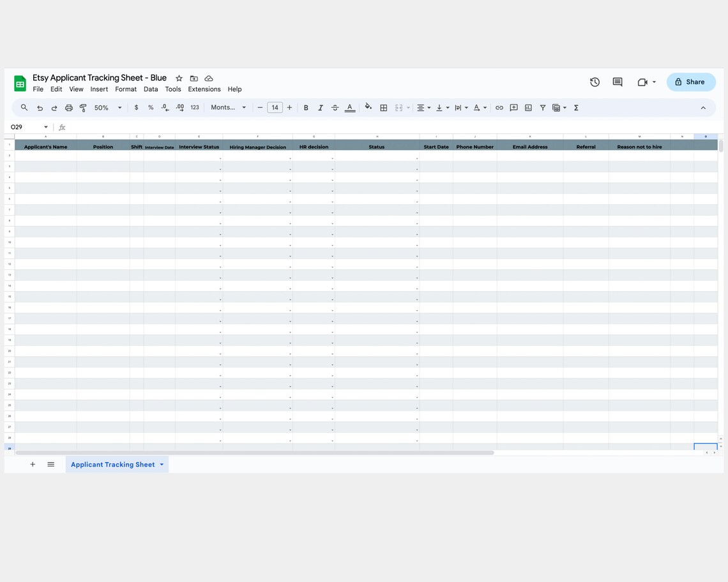This screenshot has height=582, width=728.
Task: Open the Functions sigma menu
Action: point(575,107)
